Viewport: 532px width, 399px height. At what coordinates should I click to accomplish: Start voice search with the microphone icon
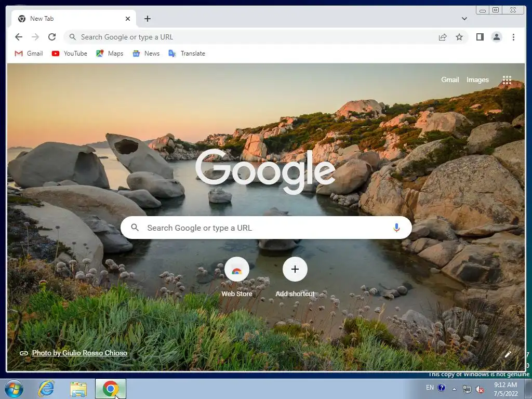tap(396, 228)
